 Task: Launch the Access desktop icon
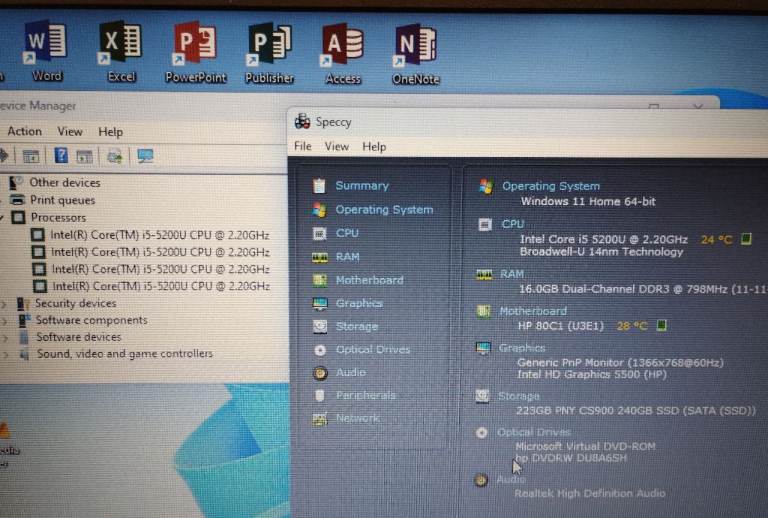coord(343,50)
